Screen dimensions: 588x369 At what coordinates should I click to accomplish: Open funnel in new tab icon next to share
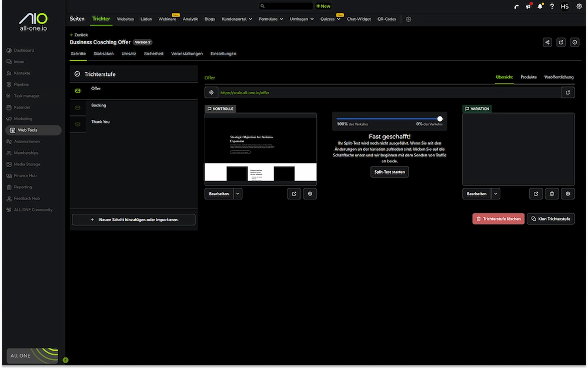point(561,42)
